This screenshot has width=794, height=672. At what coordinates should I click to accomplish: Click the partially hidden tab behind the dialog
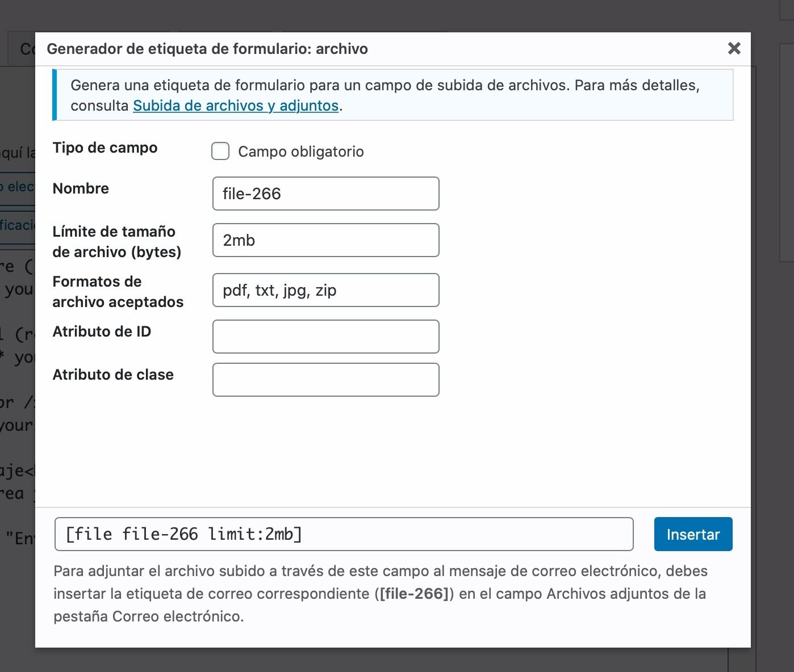pyautogui.click(x=22, y=49)
